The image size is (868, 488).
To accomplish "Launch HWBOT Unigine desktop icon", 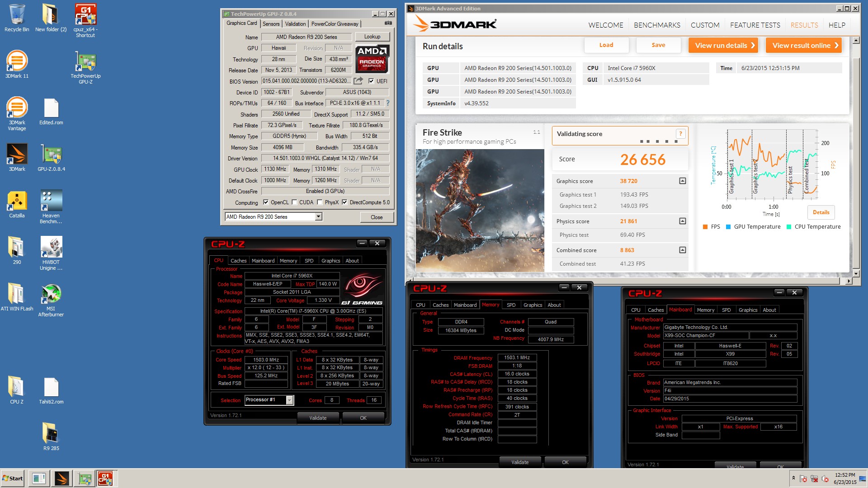I will click(51, 253).
